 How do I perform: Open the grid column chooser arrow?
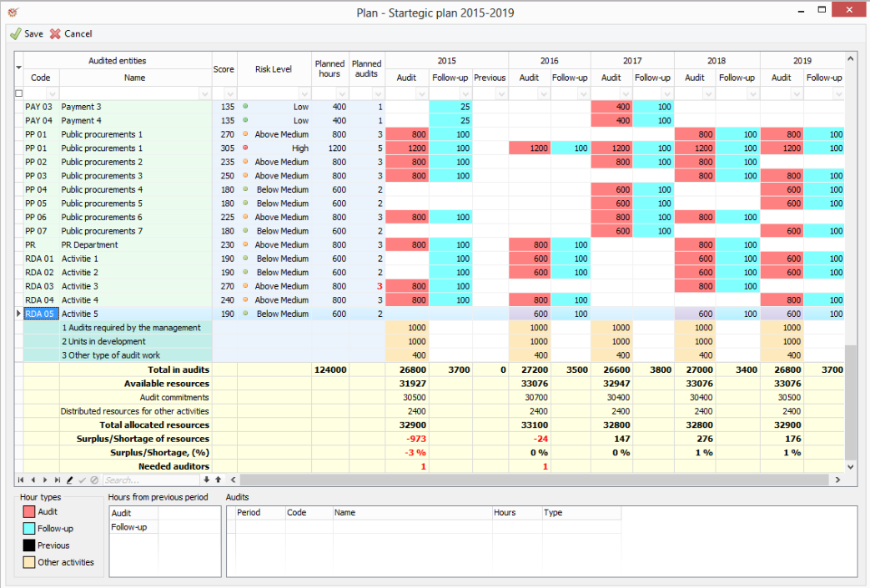click(x=19, y=67)
